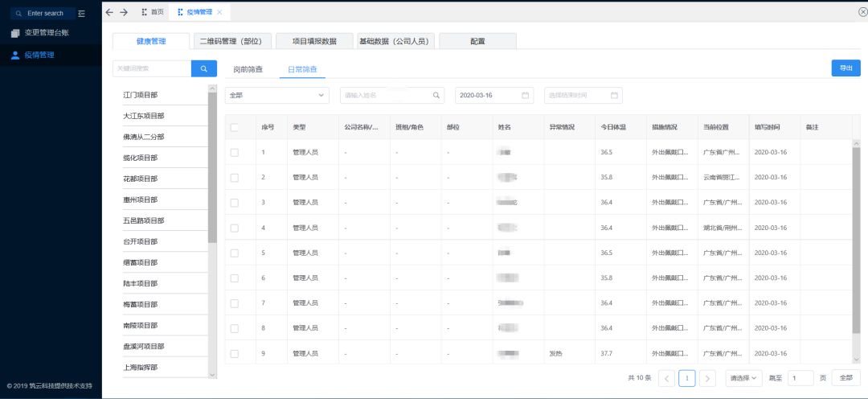Open the 请选择 page size dropdown

pyautogui.click(x=744, y=378)
